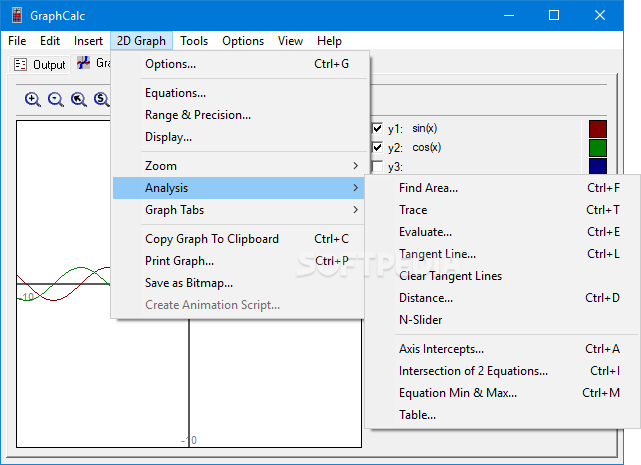Choose Table... entry
641x465 pixels.
(x=502, y=415)
